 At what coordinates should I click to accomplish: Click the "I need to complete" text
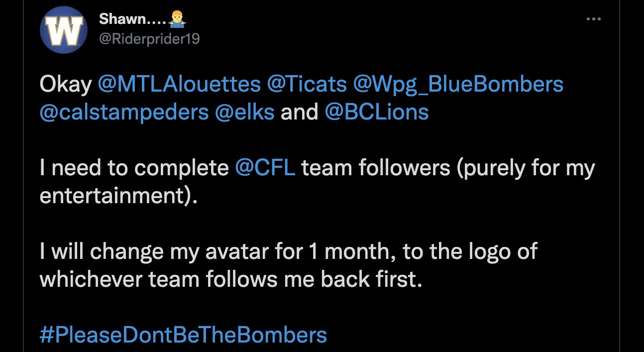[134, 168]
